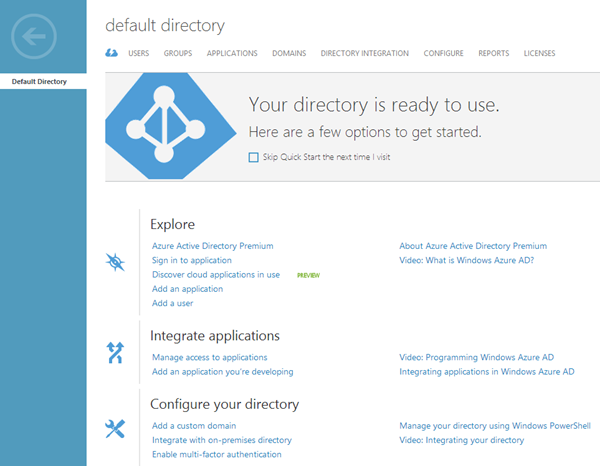The width and height of the screenshot is (600, 466).
Task: Tick Skip Quick Start checkbox
Action: tap(253, 157)
